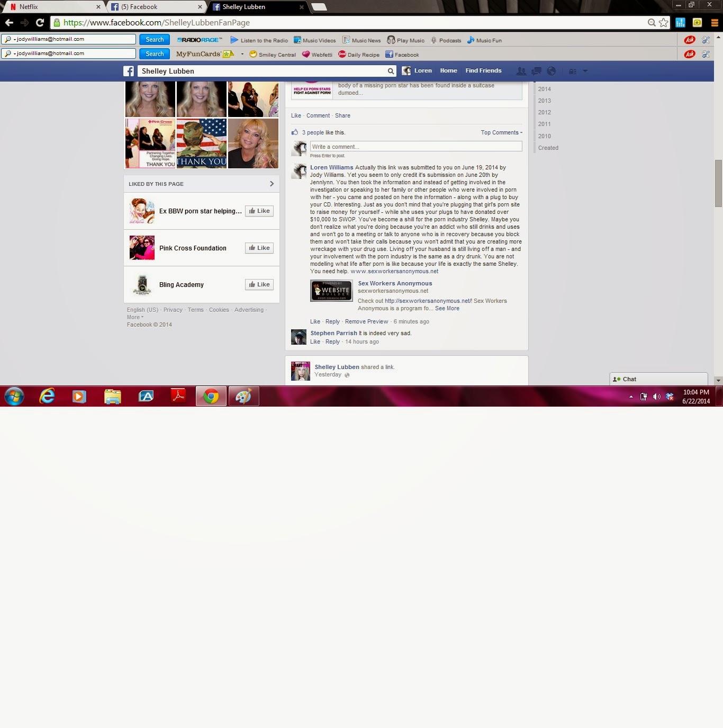Open Smiley Central toolbar shortcut
The height and width of the screenshot is (728, 723).
[273, 55]
